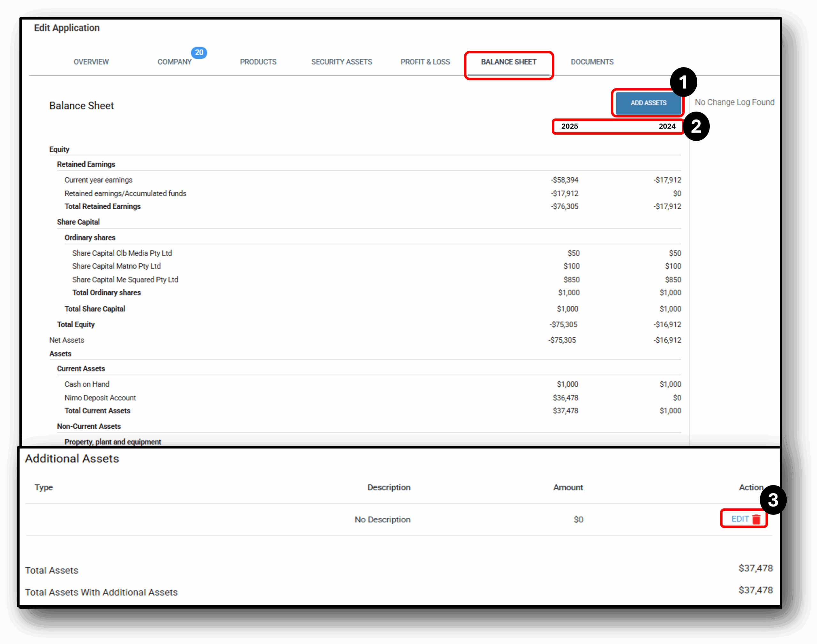This screenshot has height=644, width=817.
Task: Click the Total Assets value $37,478
Action: 754,568
